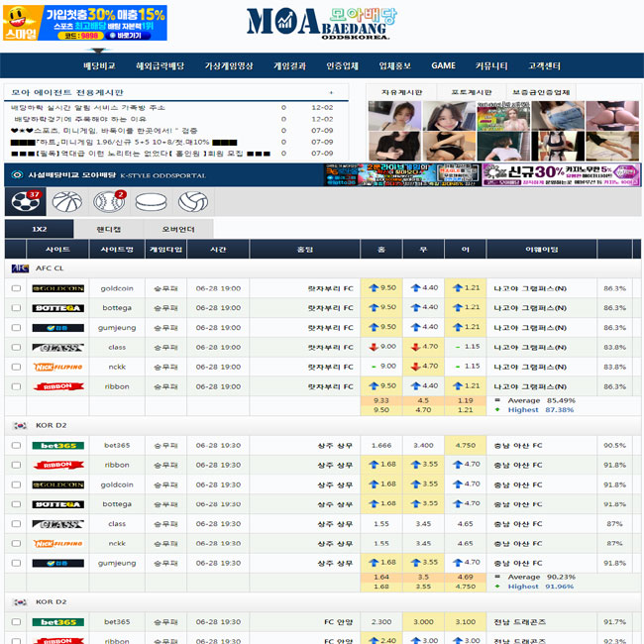This screenshot has height=644, width=644.
Task: Switch to the 핸디캡 tab
Action: [x=108, y=229]
